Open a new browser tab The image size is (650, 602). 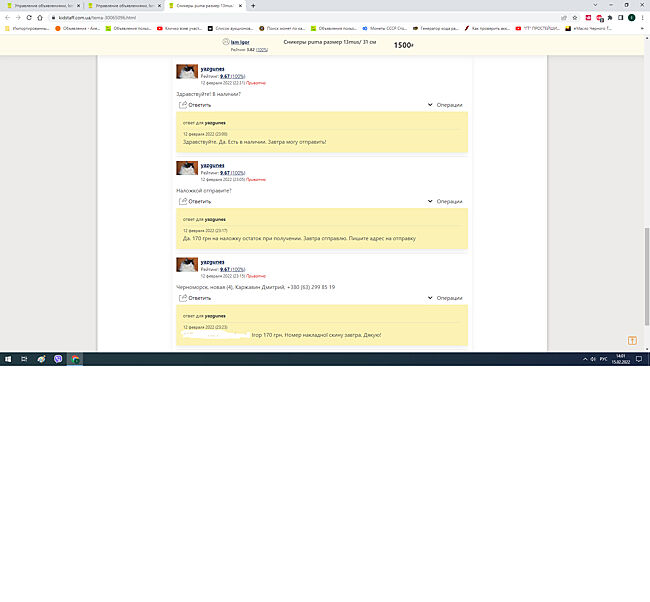click(253, 5)
